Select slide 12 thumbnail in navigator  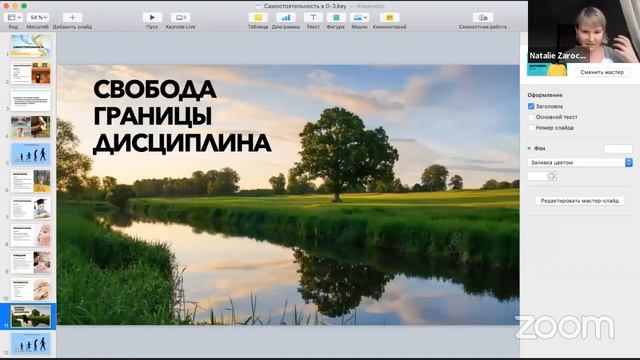pos(31,343)
